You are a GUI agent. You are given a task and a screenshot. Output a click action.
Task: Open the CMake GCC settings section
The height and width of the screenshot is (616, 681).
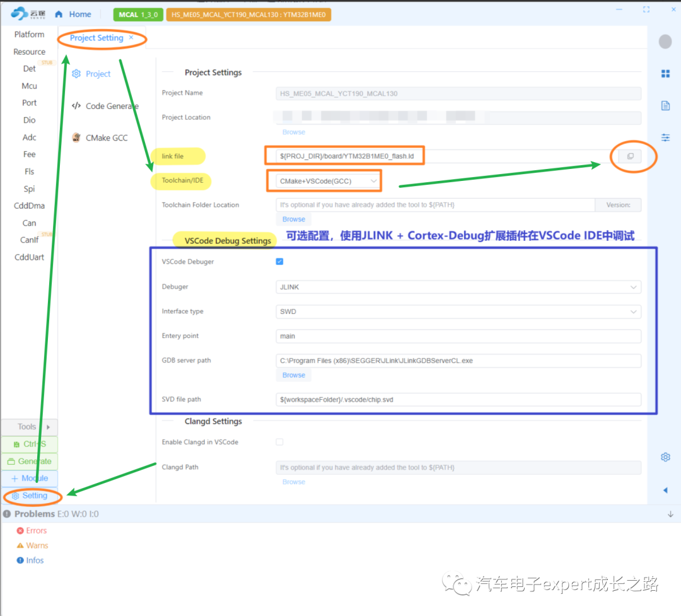tap(100, 137)
